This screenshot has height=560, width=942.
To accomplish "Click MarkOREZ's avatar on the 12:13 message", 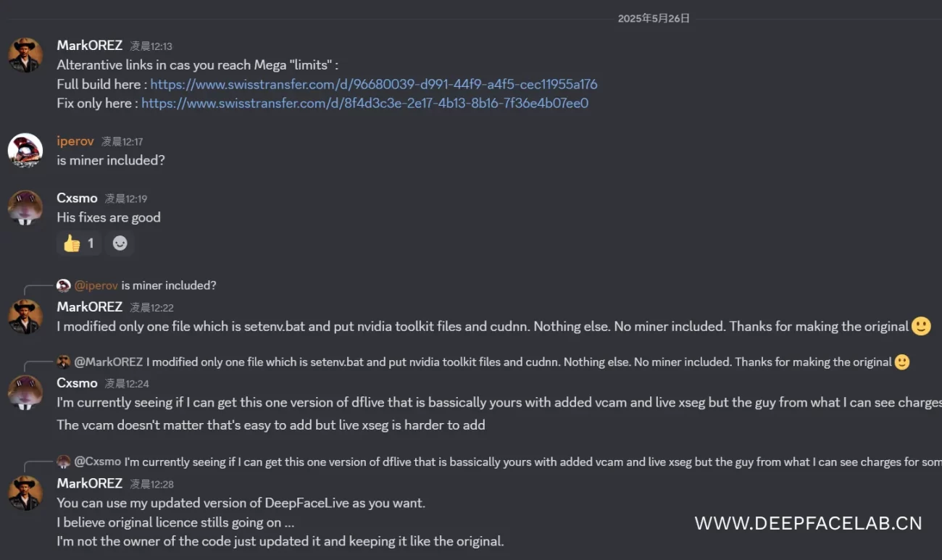I will [x=25, y=56].
